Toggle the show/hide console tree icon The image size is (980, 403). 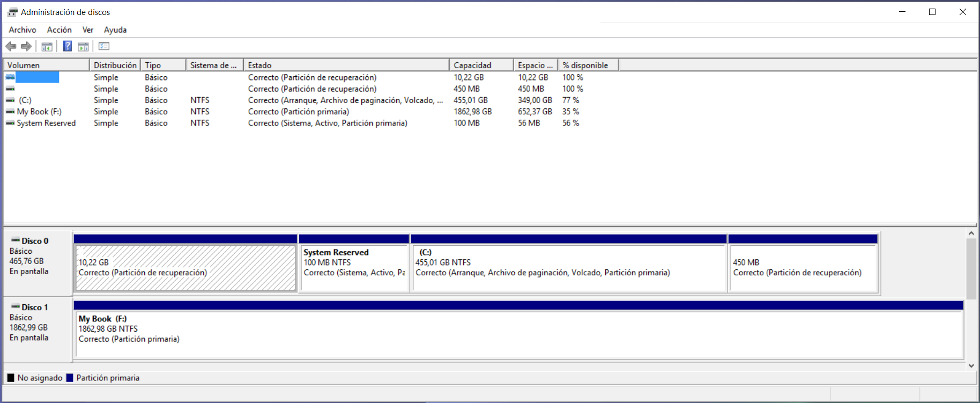pos(47,47)
